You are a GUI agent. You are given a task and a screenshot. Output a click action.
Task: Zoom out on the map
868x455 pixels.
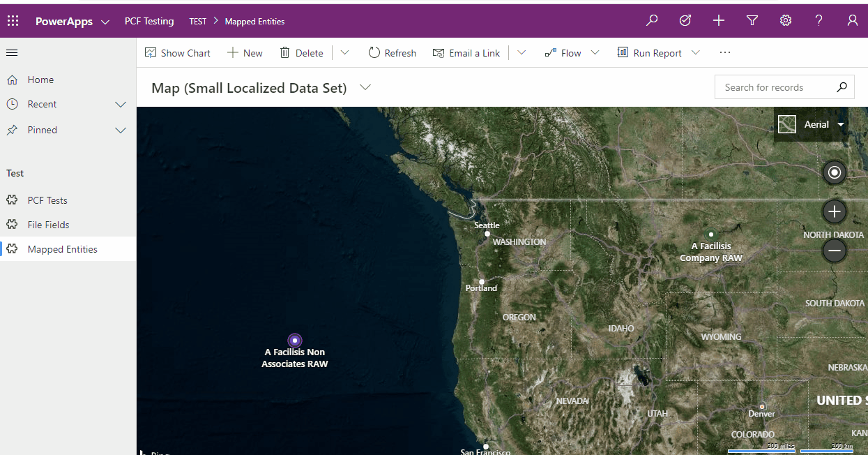tap(835, 251)
